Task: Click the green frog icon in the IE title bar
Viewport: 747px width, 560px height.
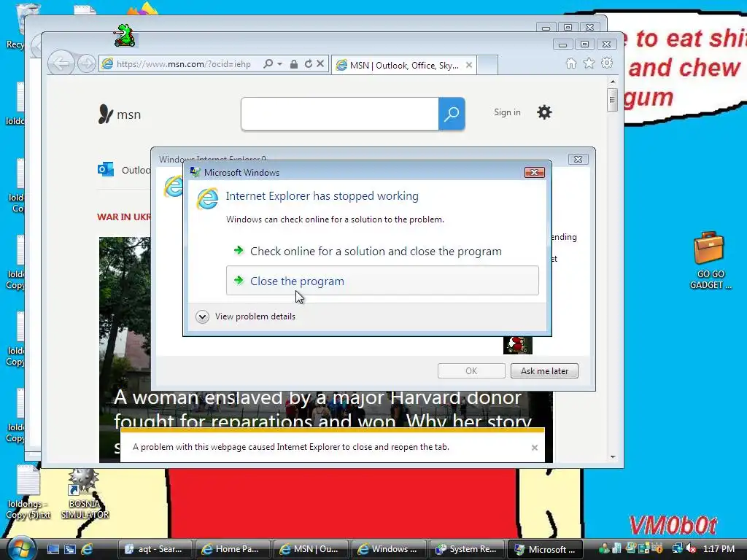Action: [124, 35]
